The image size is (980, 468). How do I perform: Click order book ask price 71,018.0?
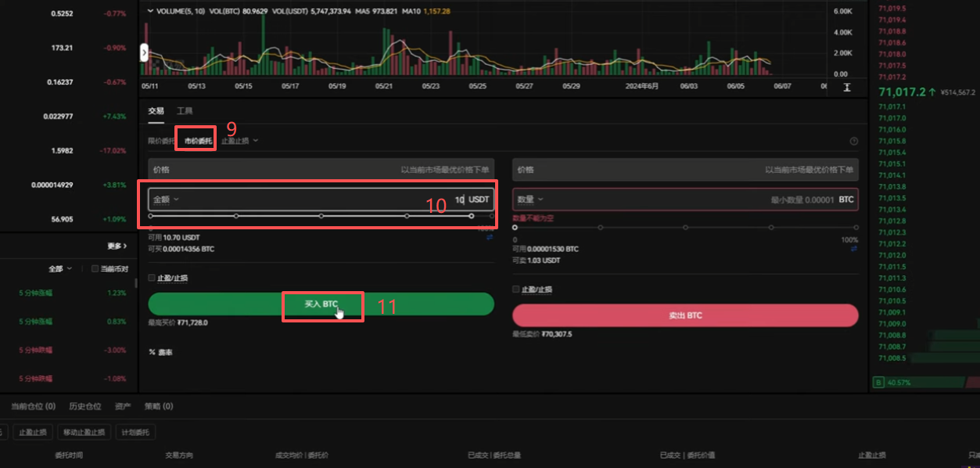pyautogui.click(x=892, y=54)
